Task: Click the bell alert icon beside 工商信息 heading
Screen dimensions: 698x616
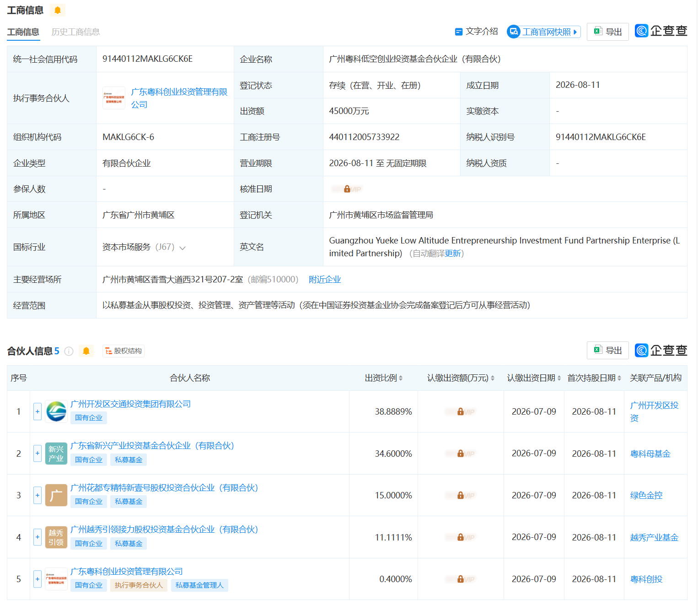Action: (x=58, y=10)
